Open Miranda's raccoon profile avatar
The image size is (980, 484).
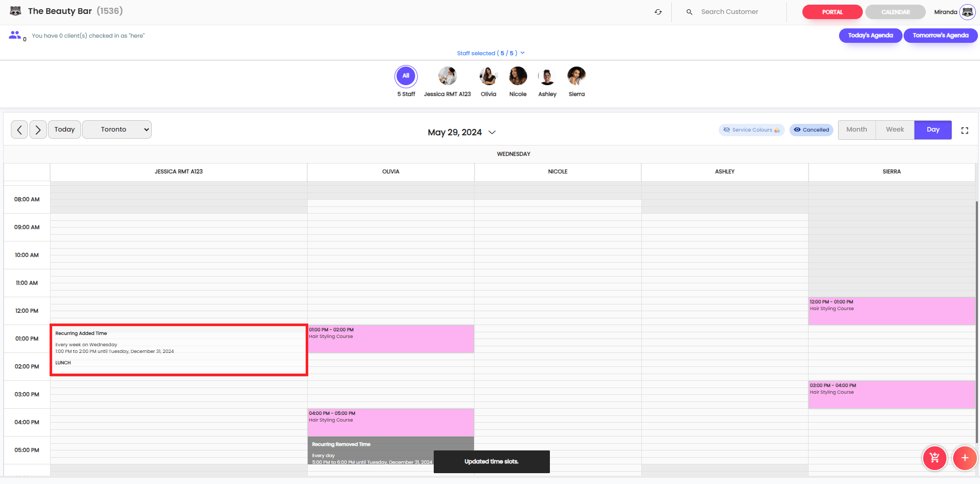click(967, 12)
